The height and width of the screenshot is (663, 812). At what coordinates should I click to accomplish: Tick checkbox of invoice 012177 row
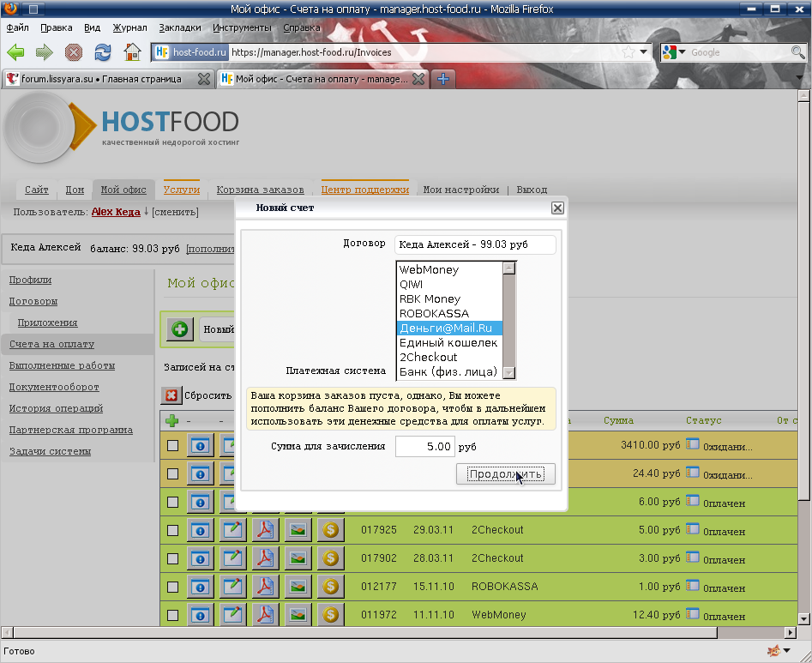pyautogui.click(x=173, y=587)
